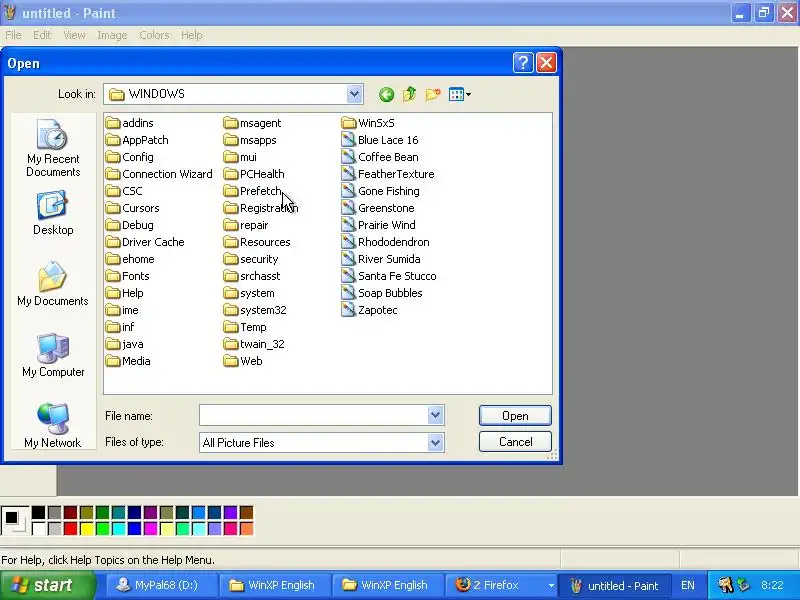Open the Colors menu in Paint
800x600 pixels.
(154, 35)
